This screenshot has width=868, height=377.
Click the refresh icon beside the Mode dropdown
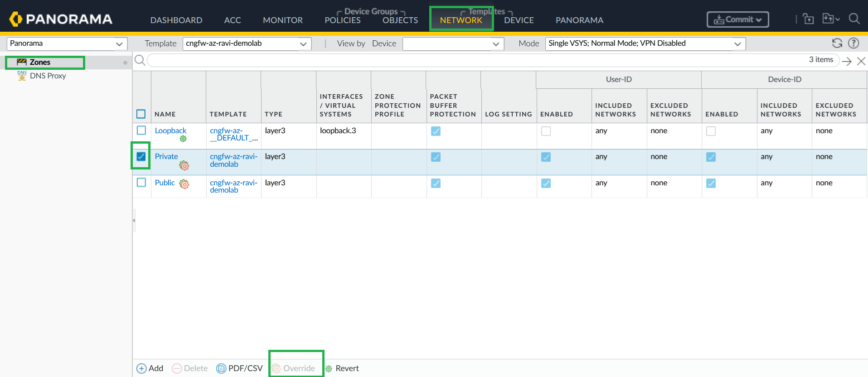click(837, 43)
